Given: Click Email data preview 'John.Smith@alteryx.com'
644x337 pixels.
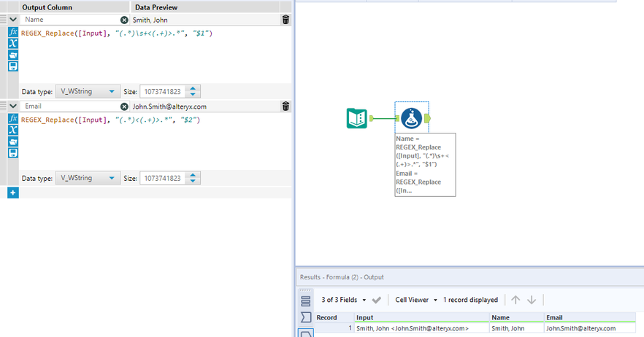Looking at the screenshot, I should [x=169, y=106].
